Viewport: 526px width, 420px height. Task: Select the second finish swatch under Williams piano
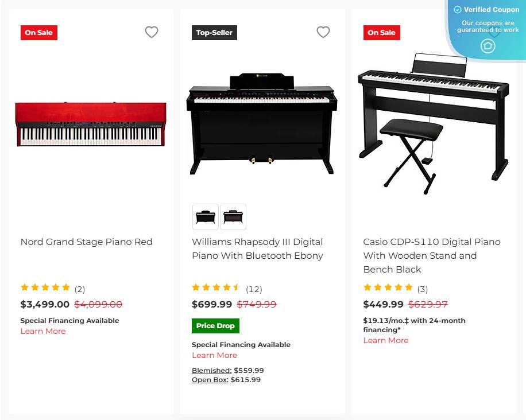tap(233, 217)
